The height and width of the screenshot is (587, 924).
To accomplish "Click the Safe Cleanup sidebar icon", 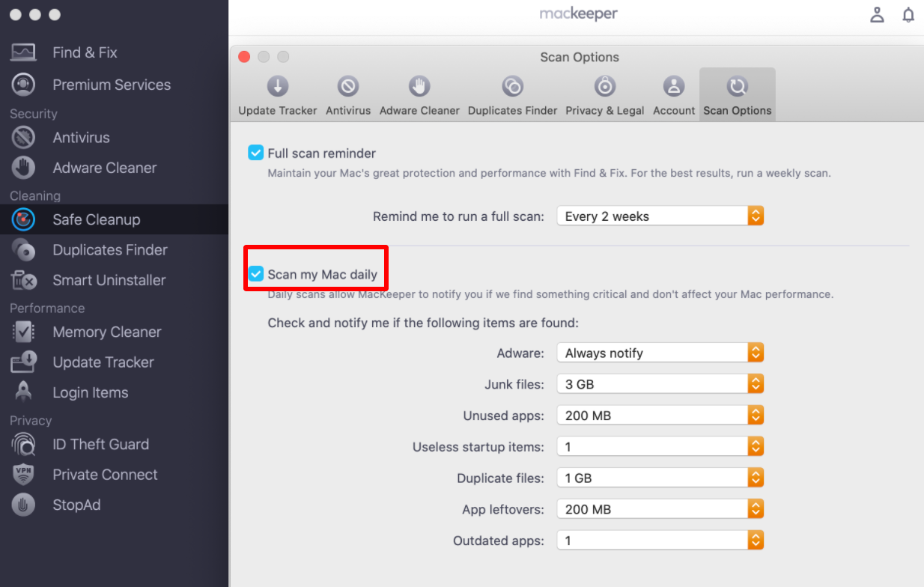I will point(23,219).
